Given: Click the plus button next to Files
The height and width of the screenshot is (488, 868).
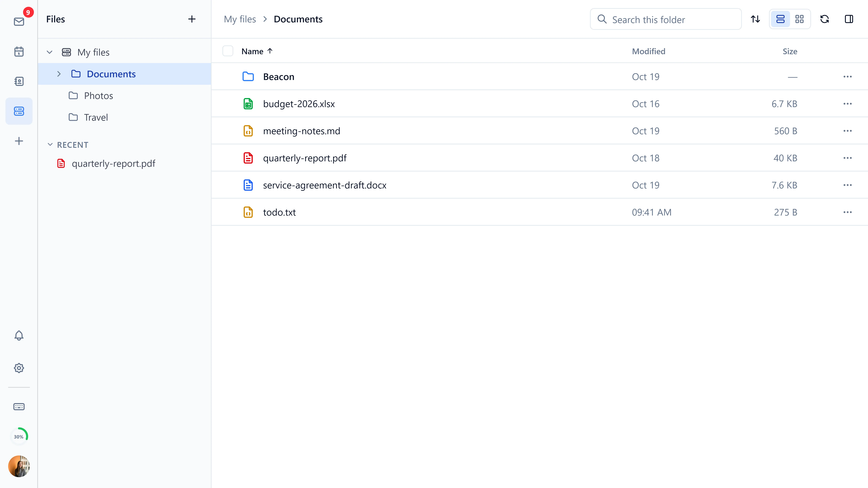Looking at the screenshot, I should coord(192,19).
